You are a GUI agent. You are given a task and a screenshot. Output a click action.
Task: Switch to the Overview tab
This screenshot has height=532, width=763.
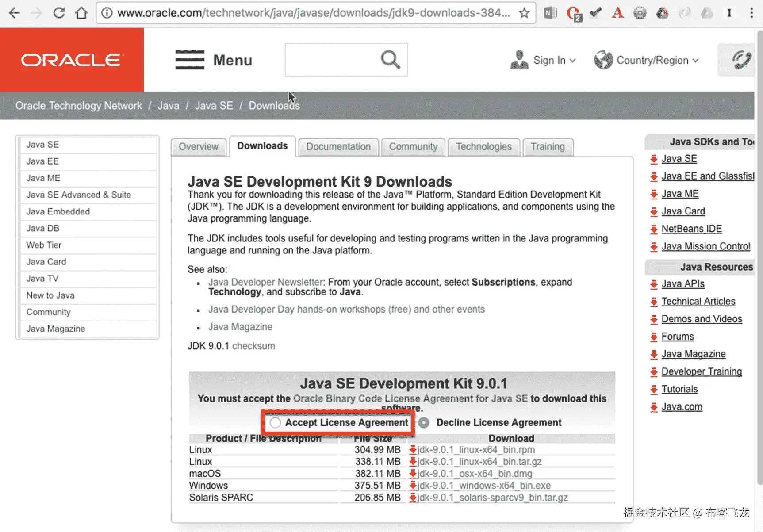(x=199, y=147)
